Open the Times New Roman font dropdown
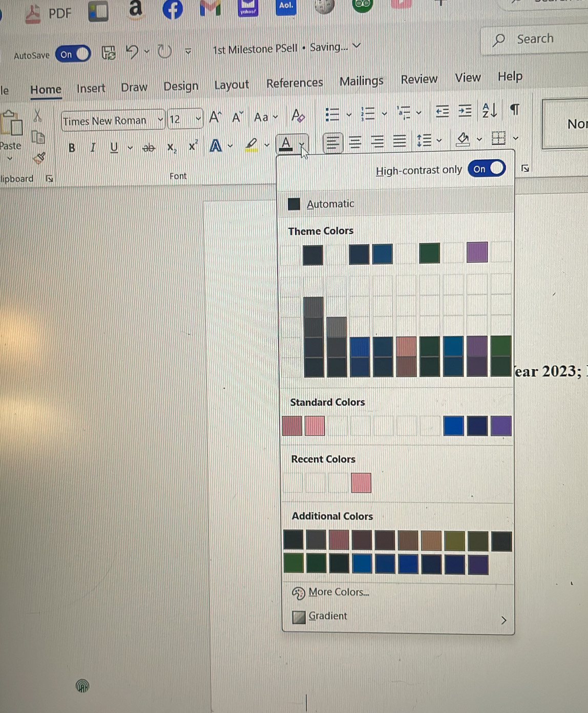The image size is (588, 713). (160, 120)
